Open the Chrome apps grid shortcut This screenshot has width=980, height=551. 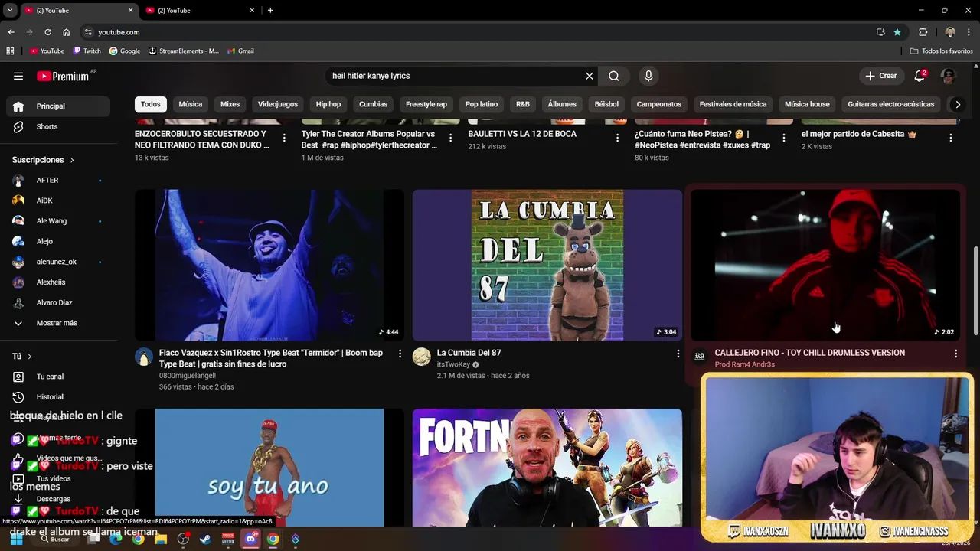[x=10, y=51]
